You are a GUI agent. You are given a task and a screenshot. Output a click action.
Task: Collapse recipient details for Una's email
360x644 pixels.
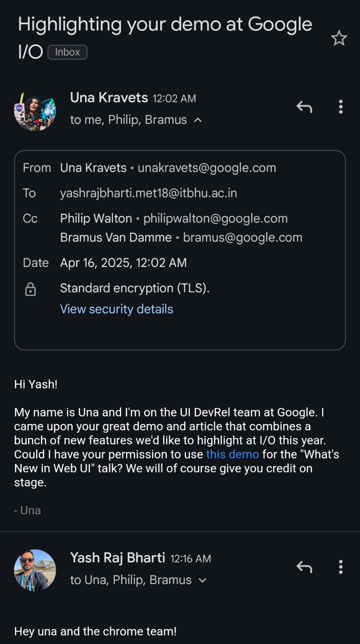pyautogui.click(x=198, y=120)
